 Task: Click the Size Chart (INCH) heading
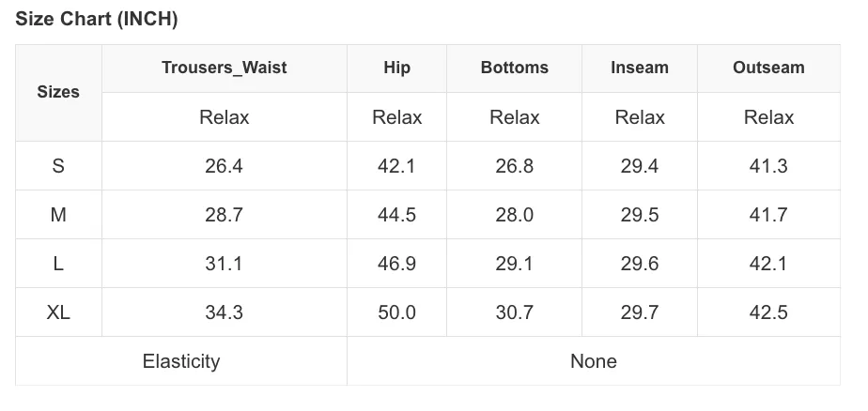[97, 19]
